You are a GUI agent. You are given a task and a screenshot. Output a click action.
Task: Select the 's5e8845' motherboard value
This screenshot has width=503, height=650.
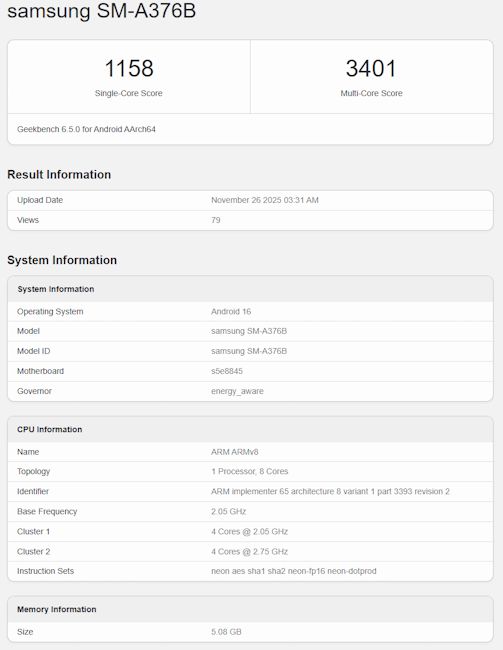(x=227, y=371)
